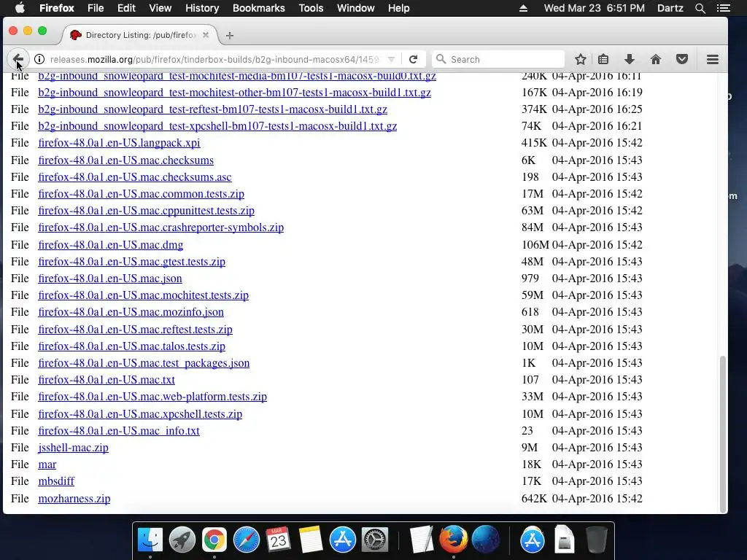Open Calendar from the Dock
The image size is (747, 560).
(x=278, y=540)
